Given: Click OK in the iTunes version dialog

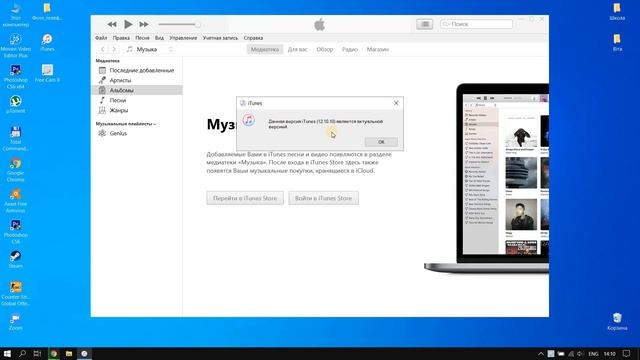Looking at the screenshot, I should click(381, 142).
